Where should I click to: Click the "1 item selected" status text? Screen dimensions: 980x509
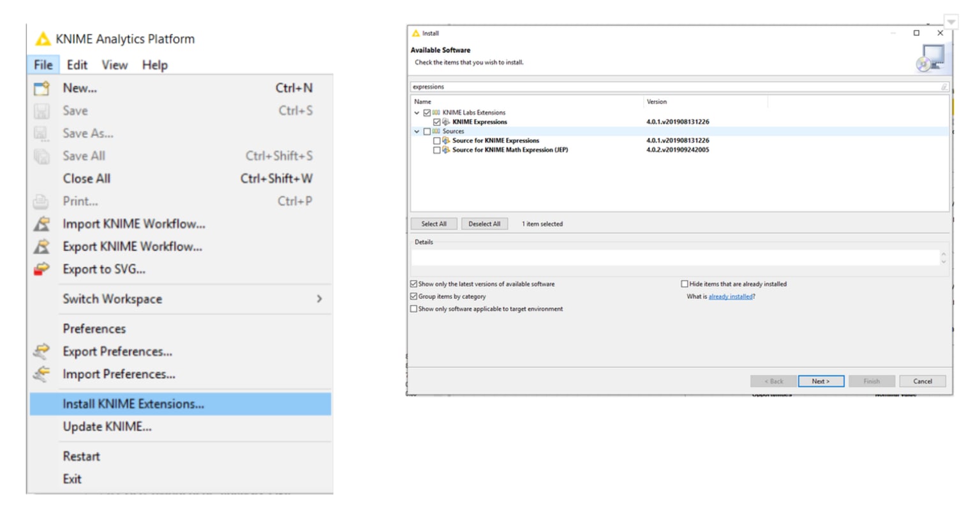542,224
